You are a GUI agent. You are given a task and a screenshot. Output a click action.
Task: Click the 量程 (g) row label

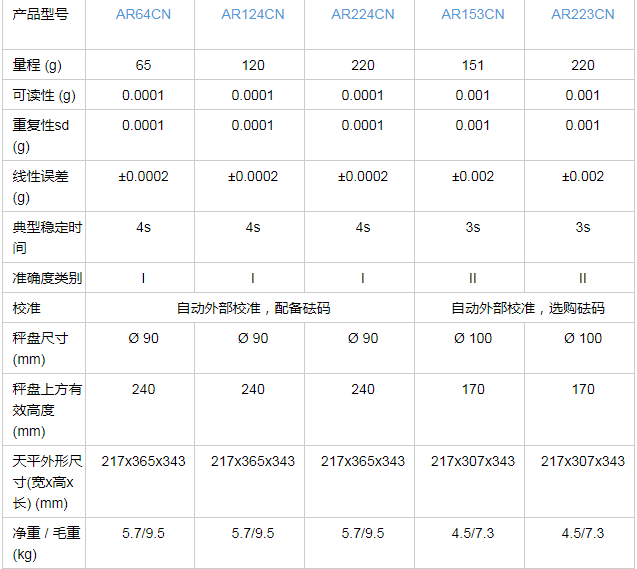tap(37, 65)
